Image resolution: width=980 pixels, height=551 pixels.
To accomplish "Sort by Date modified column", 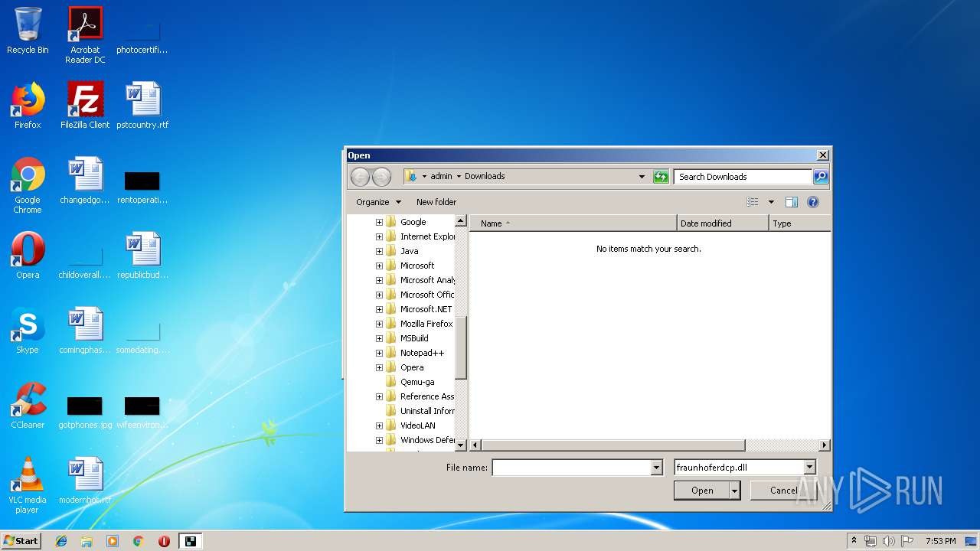I will 723,223.
